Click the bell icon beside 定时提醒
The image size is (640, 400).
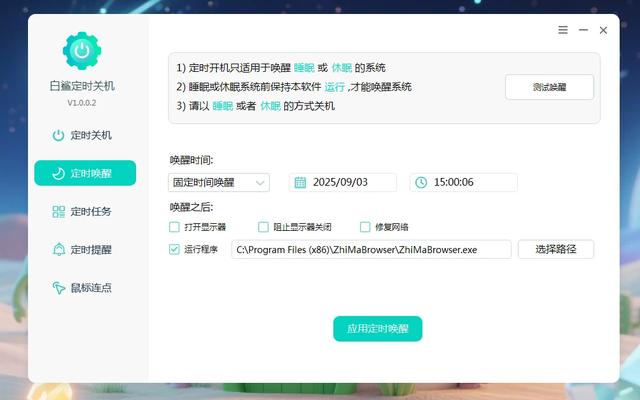[x=59, y=249]
